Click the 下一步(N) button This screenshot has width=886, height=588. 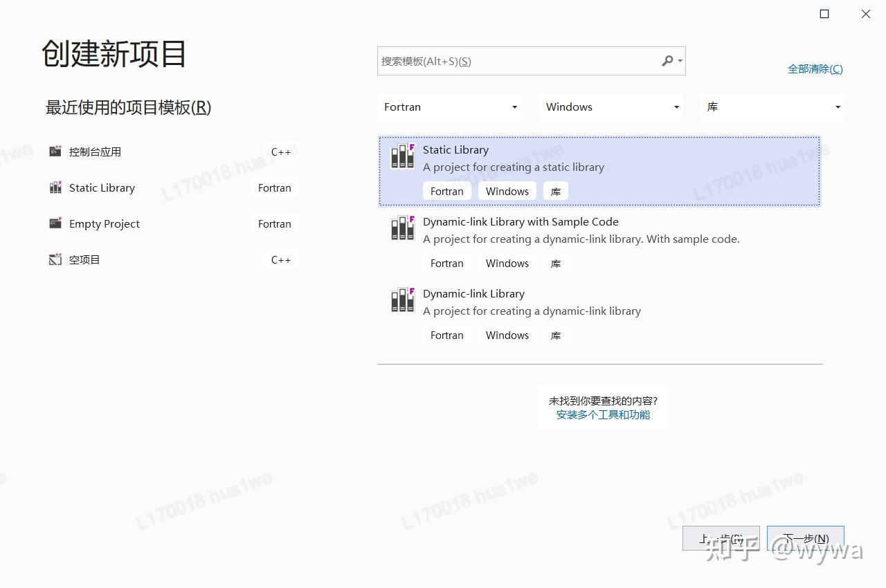click(805, 538)
